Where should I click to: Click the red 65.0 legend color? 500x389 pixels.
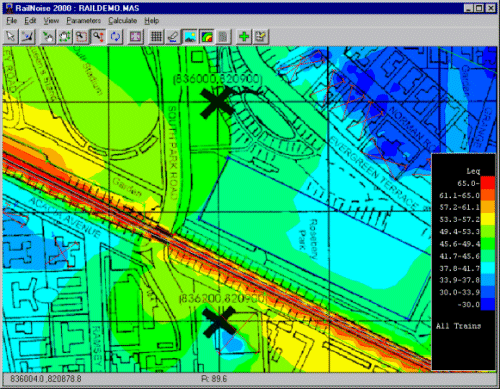[487, 183]
